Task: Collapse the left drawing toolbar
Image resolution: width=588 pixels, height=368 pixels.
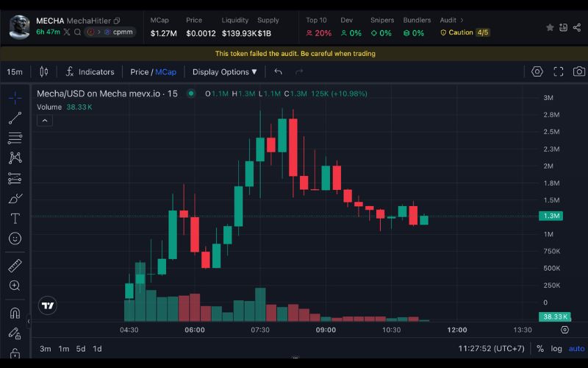Action: 29,321
